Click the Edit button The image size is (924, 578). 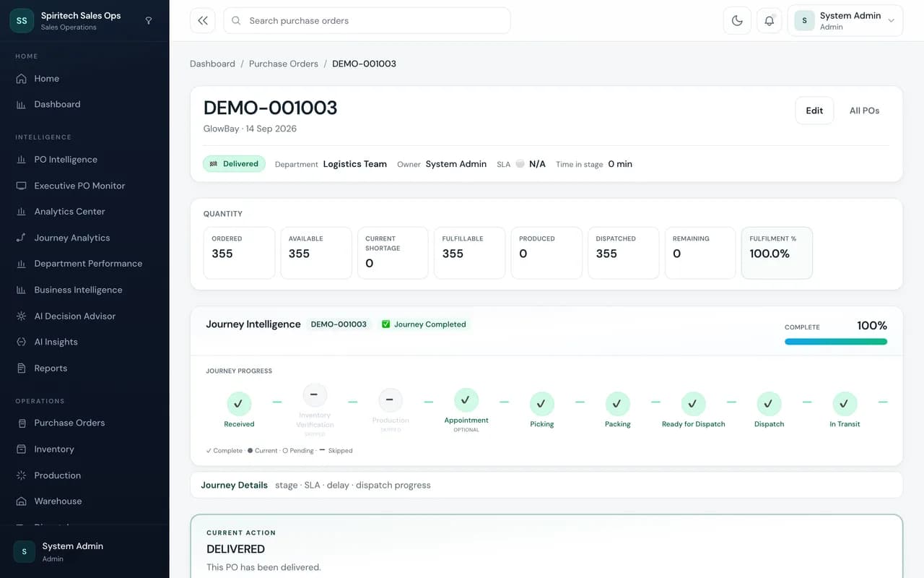[814, 111]
